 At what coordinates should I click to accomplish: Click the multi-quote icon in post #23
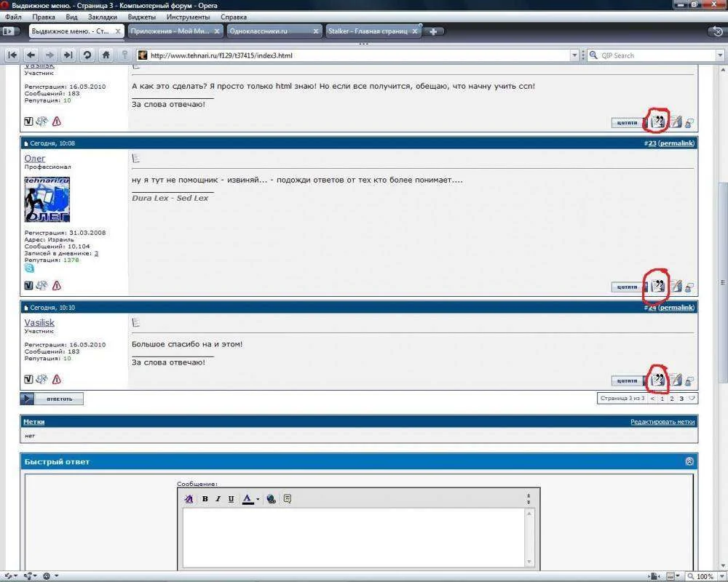tap(658, 286)
